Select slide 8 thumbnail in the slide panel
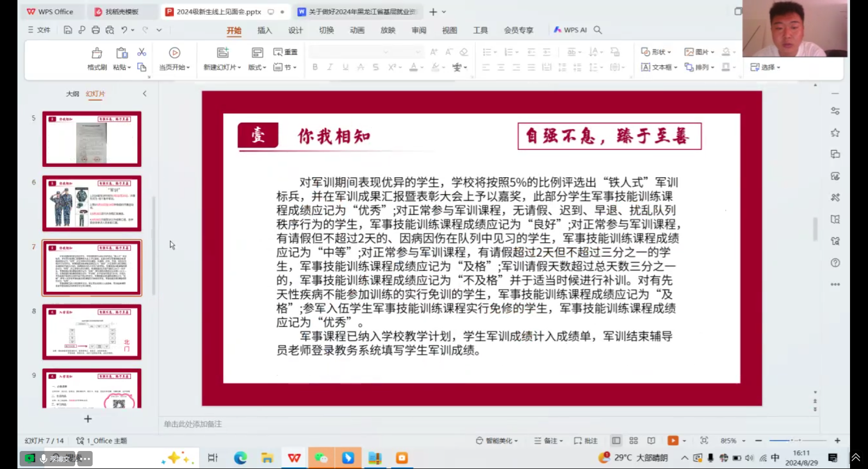Image resolution: width=868 pixels, height=469 pixels. (x=92, y=332)
